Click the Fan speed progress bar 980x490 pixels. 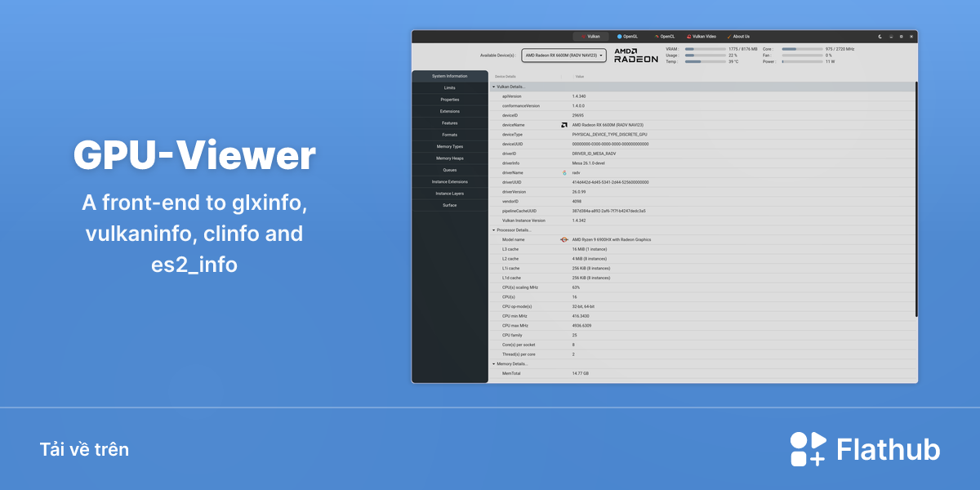point(802,56)
